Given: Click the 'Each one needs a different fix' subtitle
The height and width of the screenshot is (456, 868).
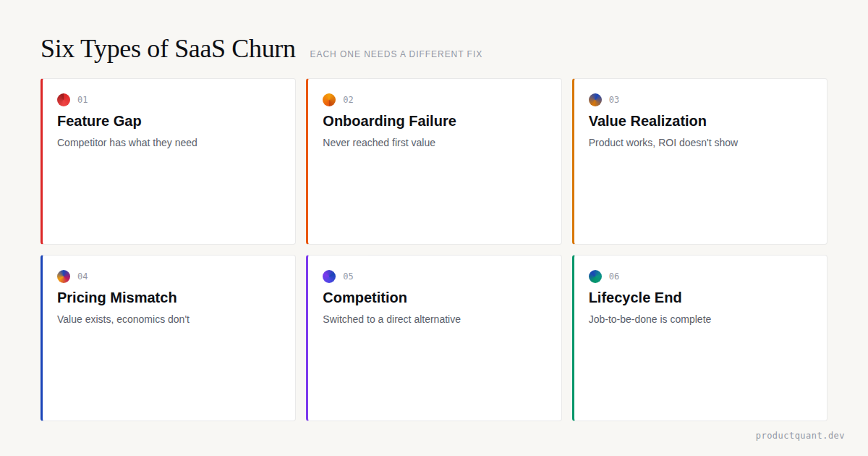Looking at the screenshot, I should point(396,54).
